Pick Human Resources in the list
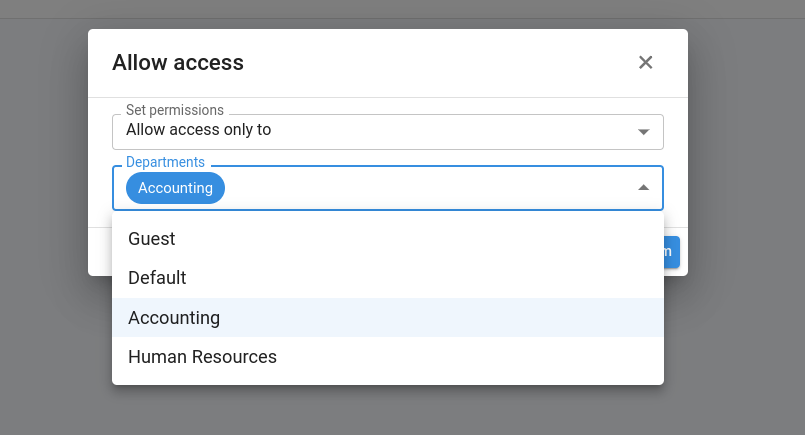This screenshot has width=805, height=435. coord(202,357)
